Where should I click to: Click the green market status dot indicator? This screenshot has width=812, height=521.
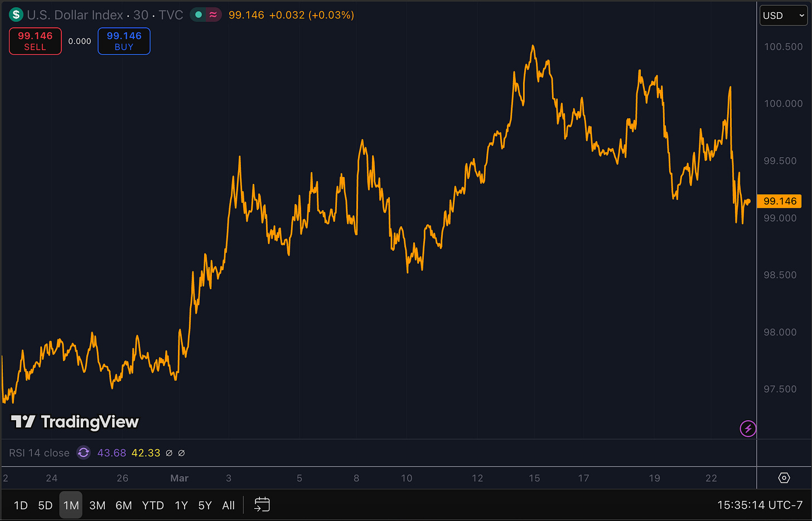199,15
